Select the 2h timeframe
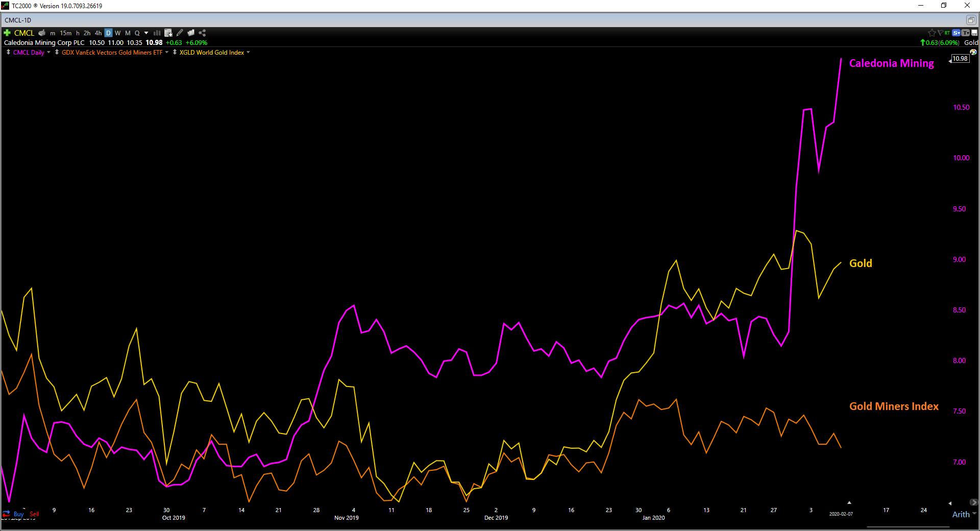Screen dimensions: 980x531 (87, 33)
